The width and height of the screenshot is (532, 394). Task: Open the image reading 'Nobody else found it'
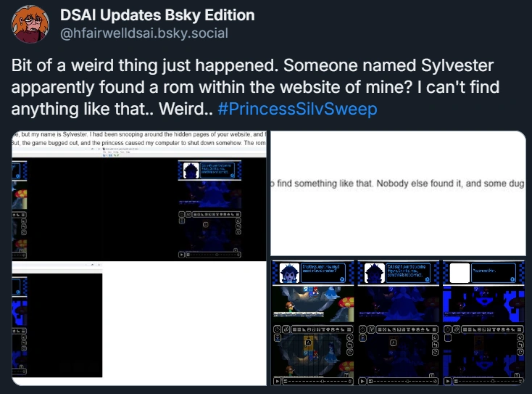point(398,193)
